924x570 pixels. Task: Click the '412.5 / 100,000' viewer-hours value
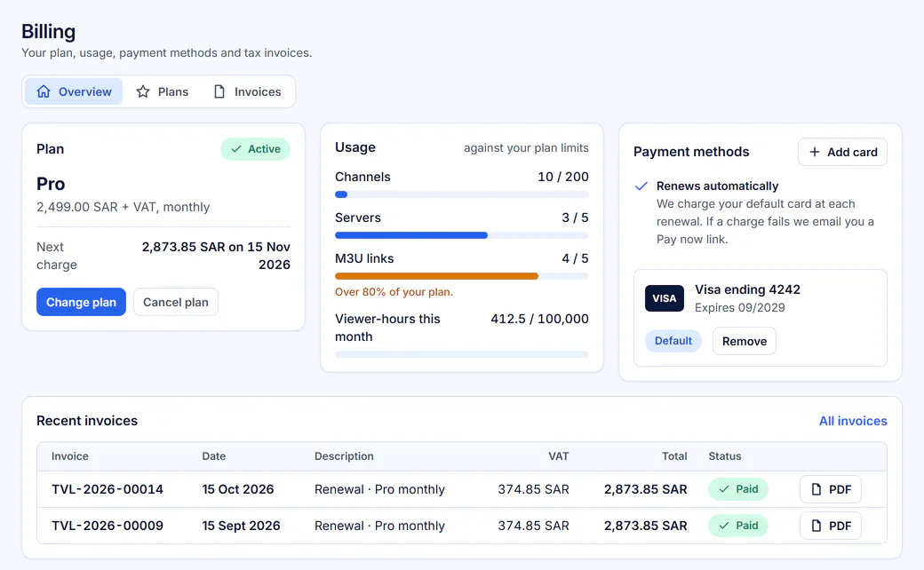pyautogui.click(x=539, y=319)
